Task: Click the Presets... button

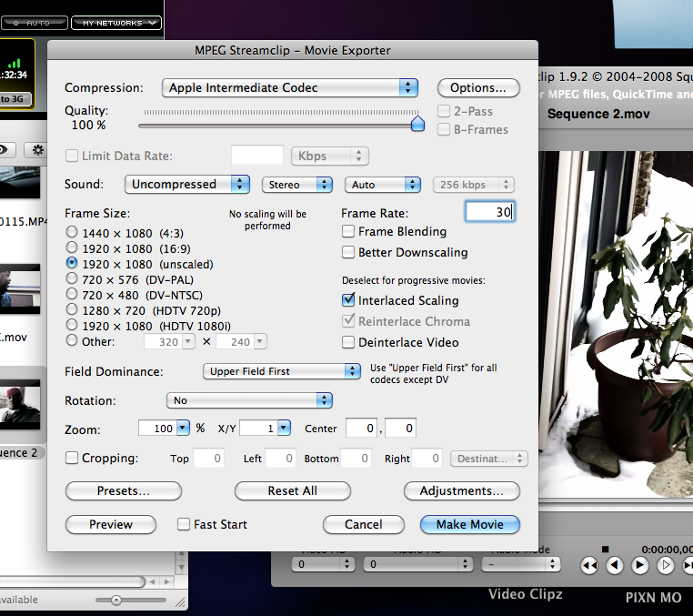Action: click(x=124, y=490)
